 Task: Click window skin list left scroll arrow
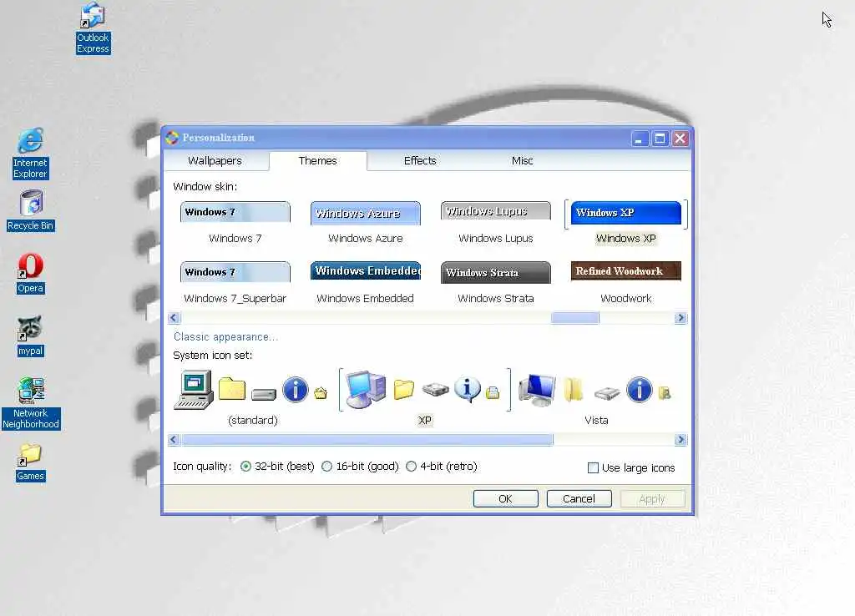[174, 318]
